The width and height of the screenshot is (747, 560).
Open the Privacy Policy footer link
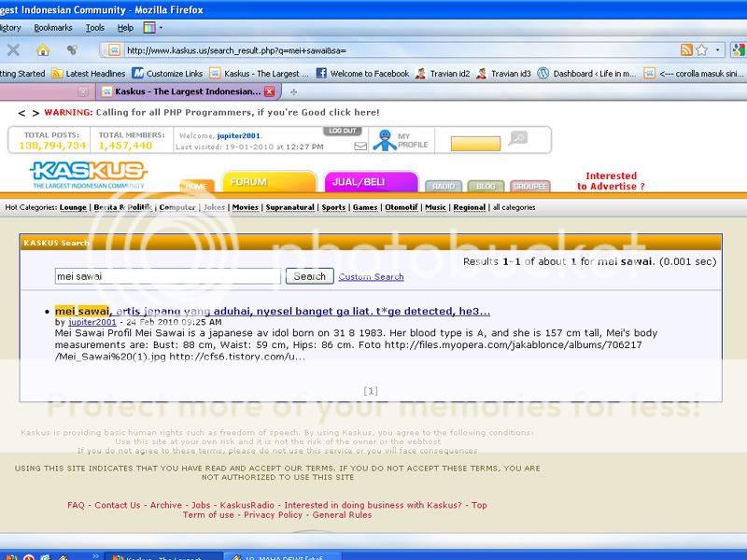pos(273,515)
